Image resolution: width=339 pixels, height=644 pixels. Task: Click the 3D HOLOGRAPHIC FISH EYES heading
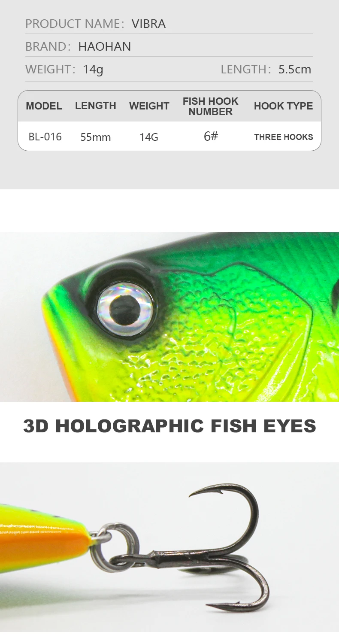pyautogui.click(x=169, y=426)
